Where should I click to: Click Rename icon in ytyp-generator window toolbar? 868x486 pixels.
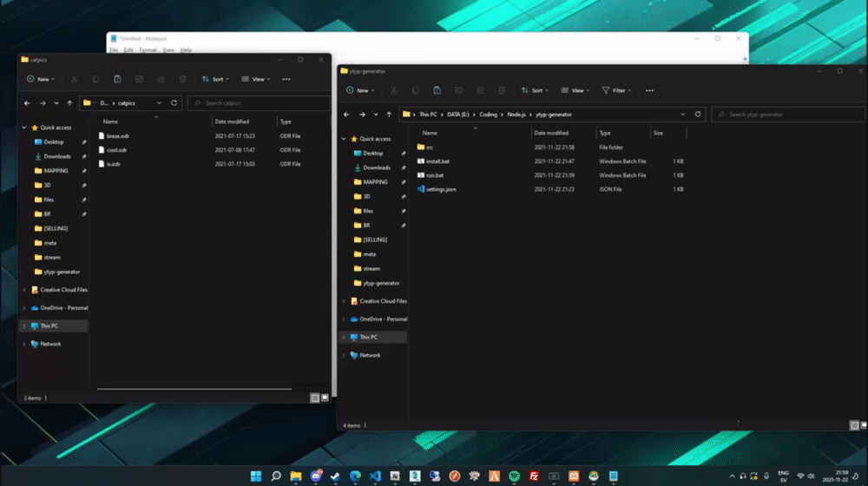458,90
